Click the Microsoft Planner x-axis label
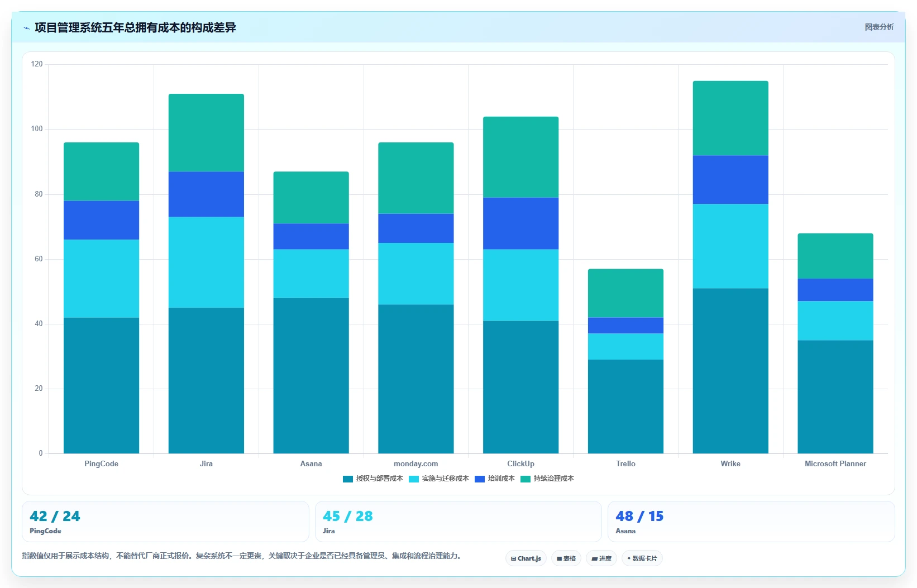Image resolution: width=917 pixels, height=588 pixels. tap(835, 463)
